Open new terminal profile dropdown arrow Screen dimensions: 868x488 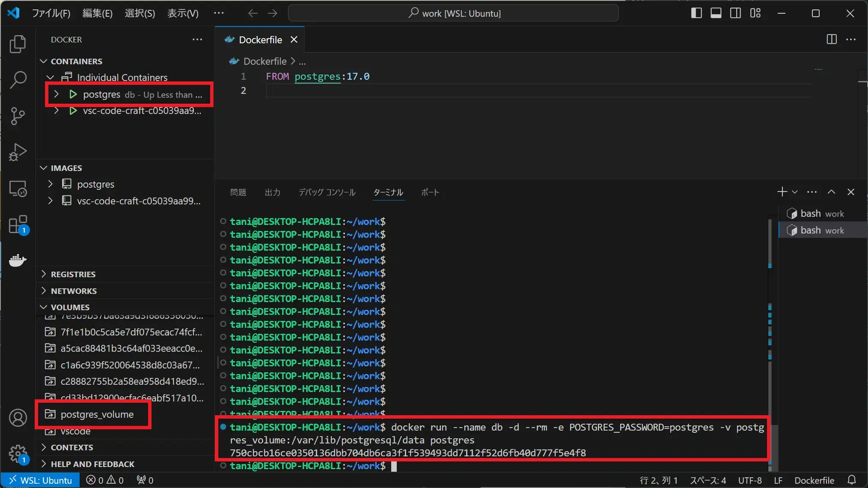point(795,192)
